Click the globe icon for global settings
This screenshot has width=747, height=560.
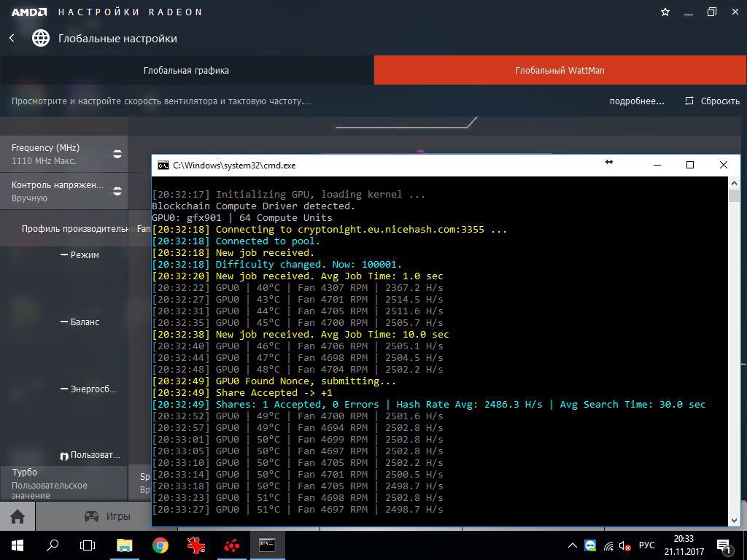[x=41, y=38]
